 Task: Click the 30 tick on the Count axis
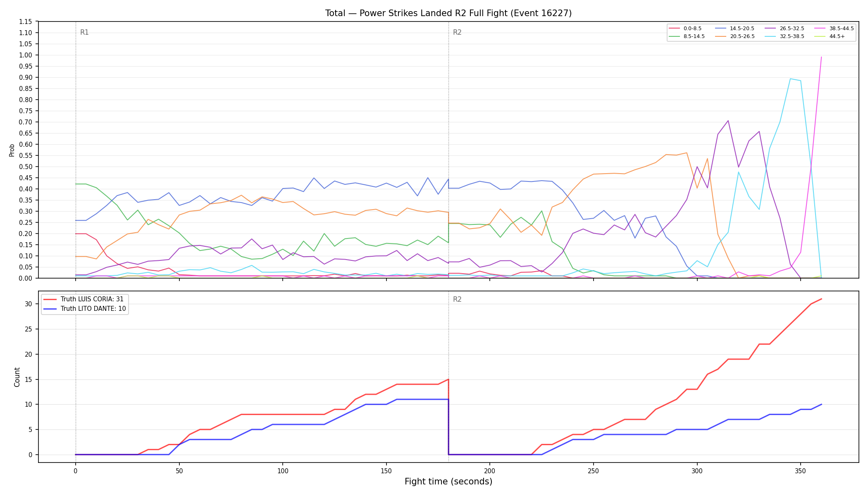[x=28, y=304]
